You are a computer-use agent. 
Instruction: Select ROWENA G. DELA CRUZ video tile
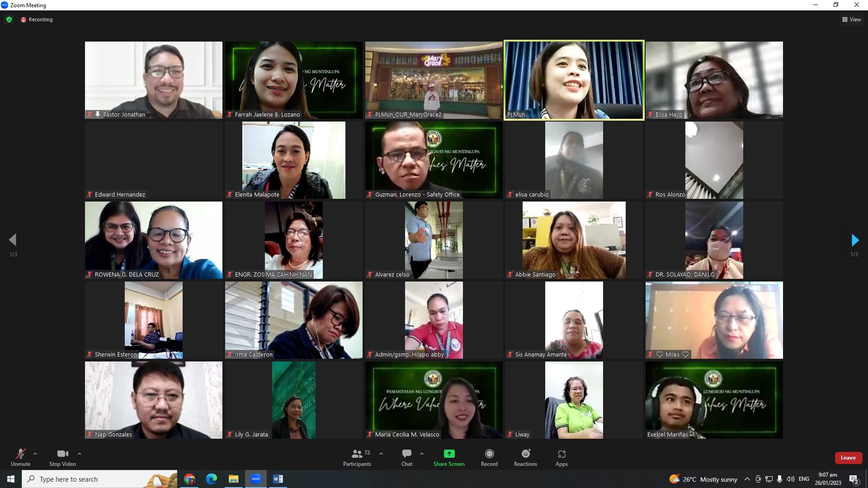[x=154, y=240]
